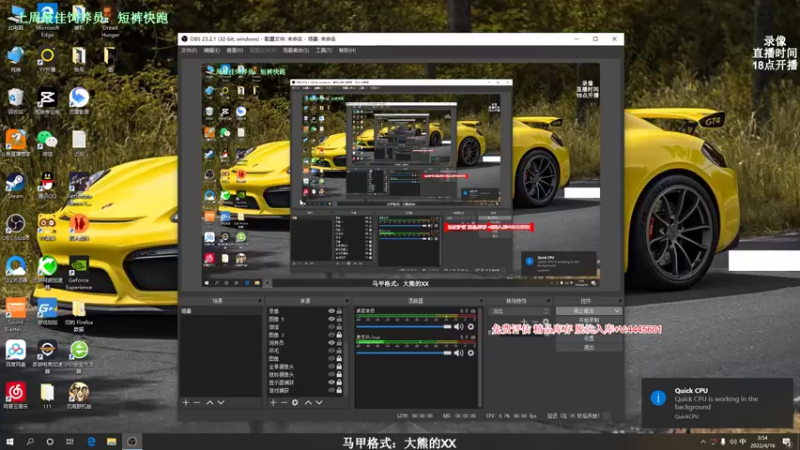Image resolution: width=800 pixels, height=450 pixels.
Task: Toggle visibility eye for 饲养员 source
Action: point(331,343)
